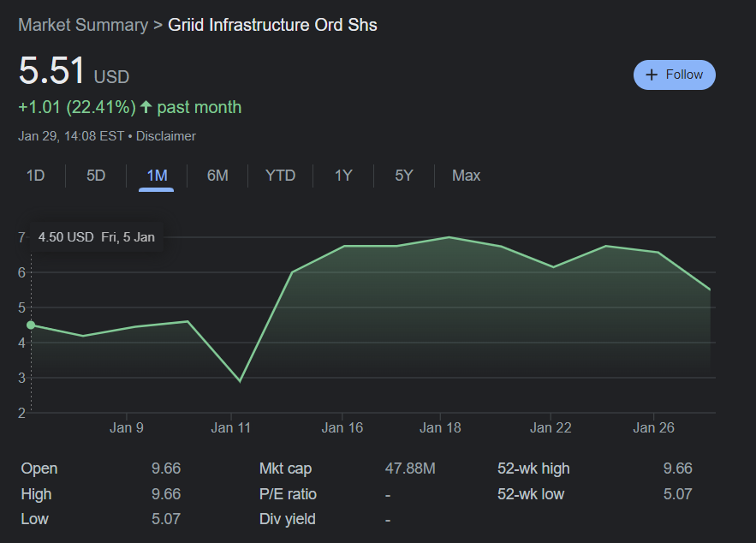The width and height of the screenshot is (756, 543).
Task: Click the y-axis label 2
Action: (21, 413)
